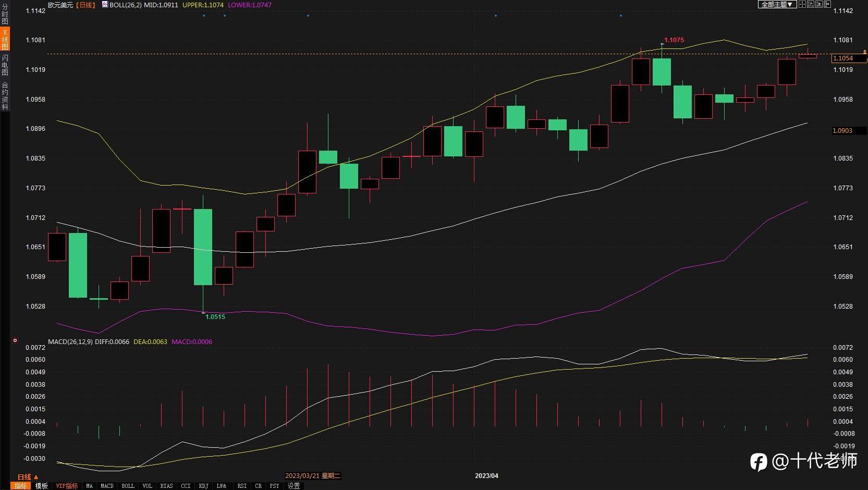Image resolution: width=868 pixels, height=490 pixels.
Task: Select the 指标 bottom tab
Action: point(20,486)
